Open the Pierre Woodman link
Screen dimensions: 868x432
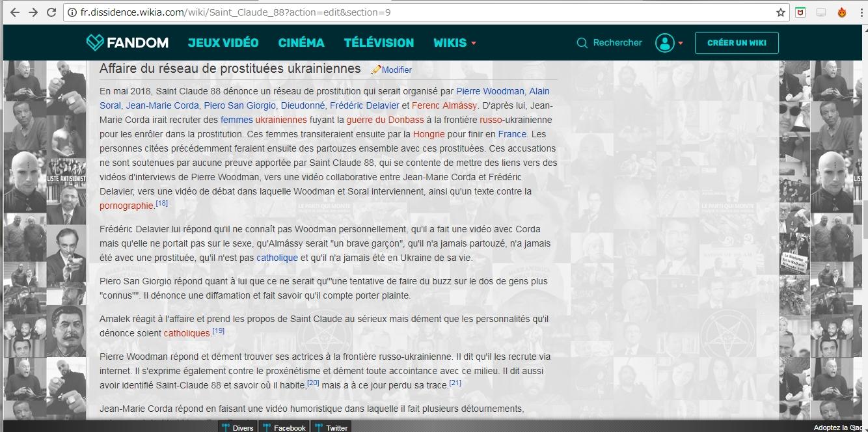(489, 91)
